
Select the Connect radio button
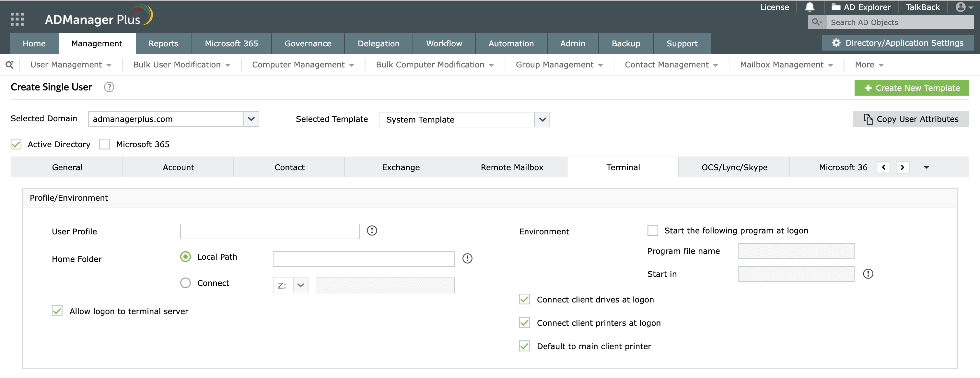185,283
